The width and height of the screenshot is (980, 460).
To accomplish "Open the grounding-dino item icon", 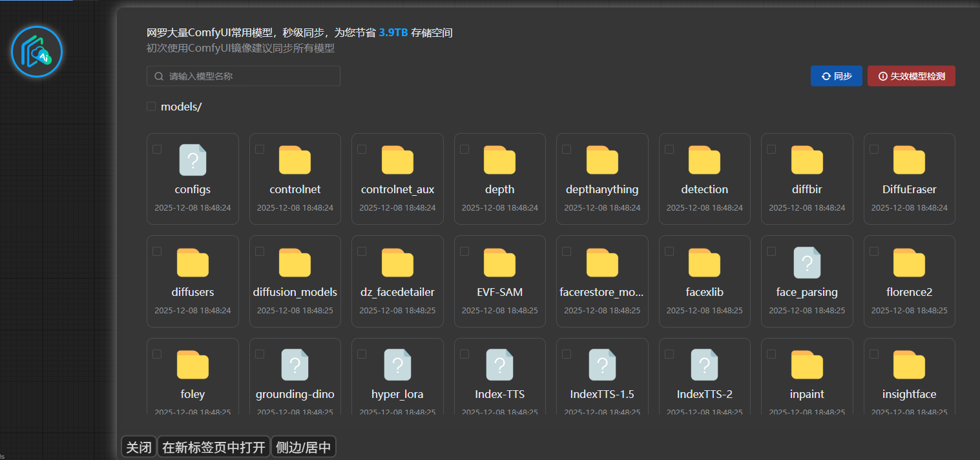I will 295,364.
